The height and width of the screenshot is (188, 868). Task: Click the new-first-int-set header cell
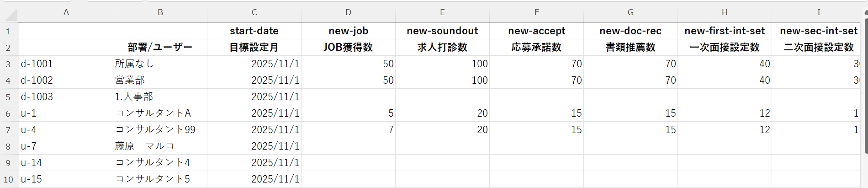(x=725, y=31)
